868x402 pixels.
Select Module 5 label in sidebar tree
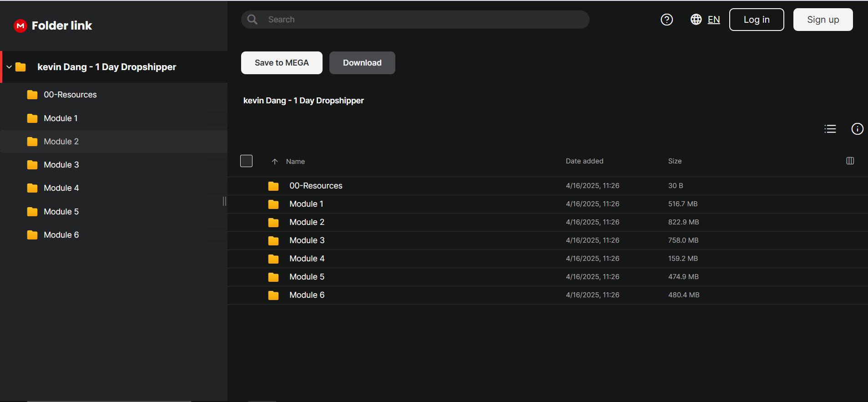(61, 212)
